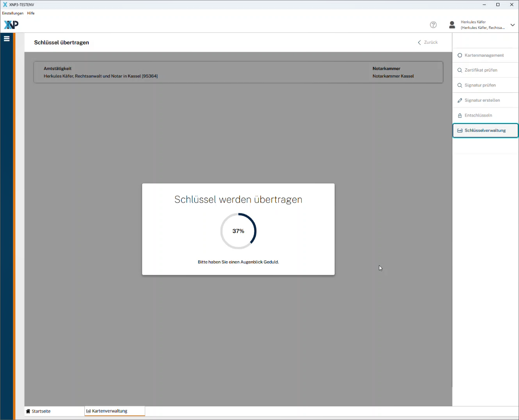Click the Herkules Käfer user name in the header
519x420 pixels.
(473, 22)
